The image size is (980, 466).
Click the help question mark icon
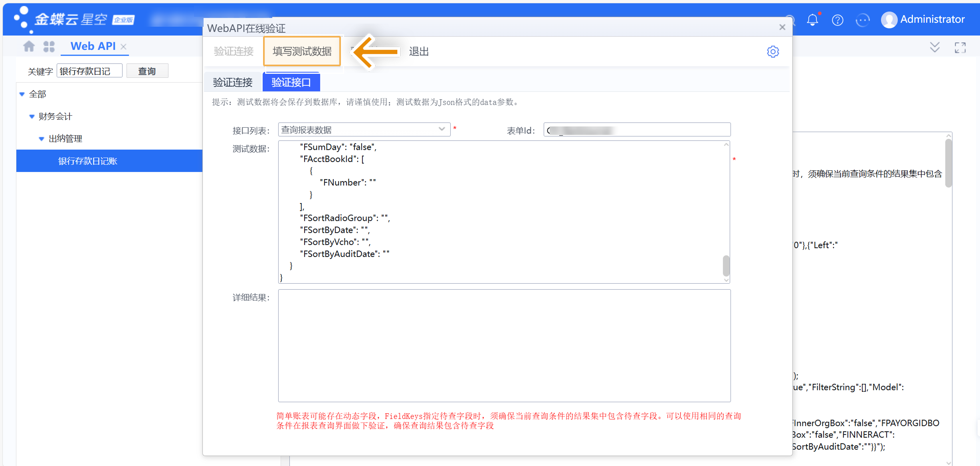pyautogui.click(x=837, y=20)
